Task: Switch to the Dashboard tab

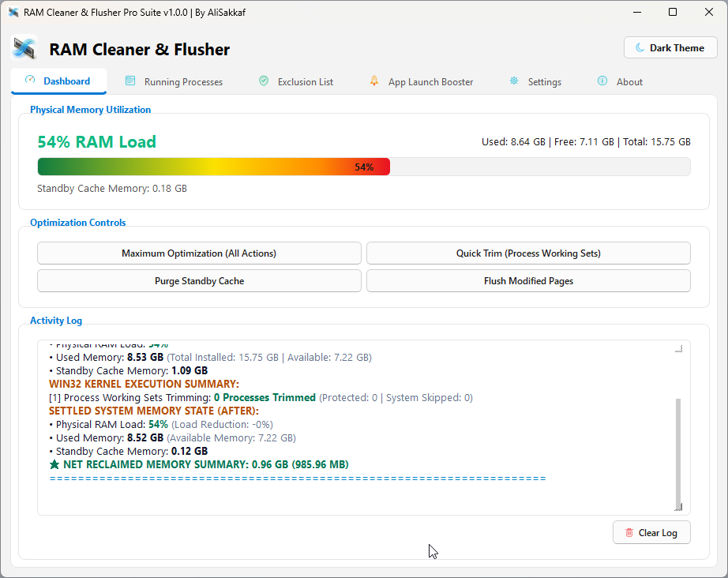Action: (59, 81)
